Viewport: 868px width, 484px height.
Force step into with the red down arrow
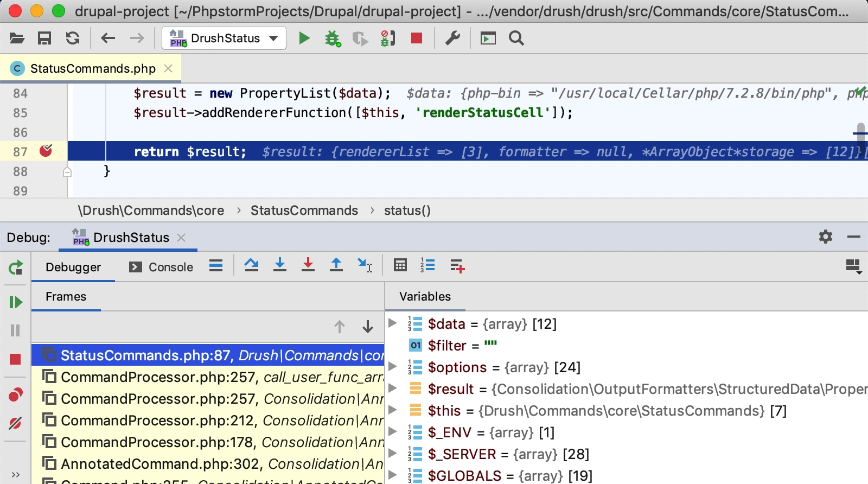pos(308,265)
